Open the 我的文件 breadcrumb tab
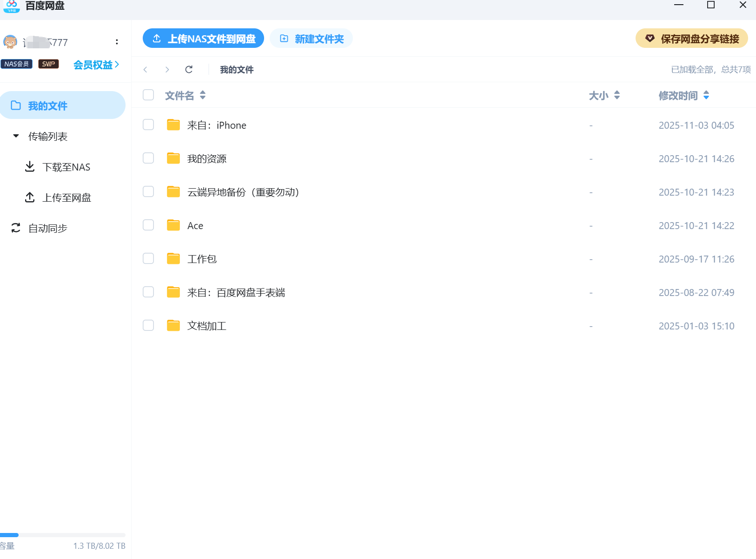This screenshot has height=559, width=756. click(x=236, y=69)
